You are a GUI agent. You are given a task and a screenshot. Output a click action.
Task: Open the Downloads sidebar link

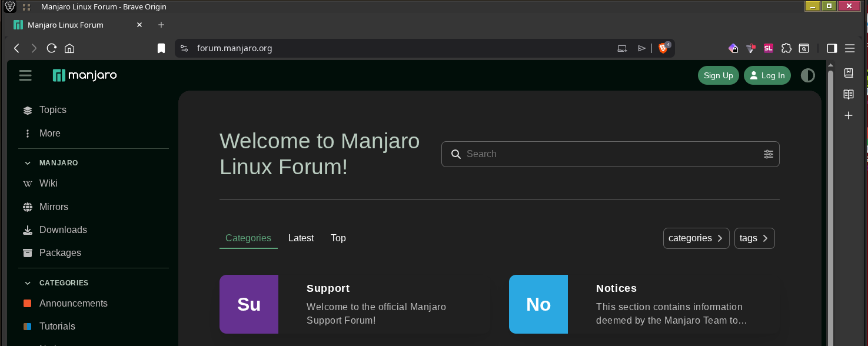click(63, 230)
